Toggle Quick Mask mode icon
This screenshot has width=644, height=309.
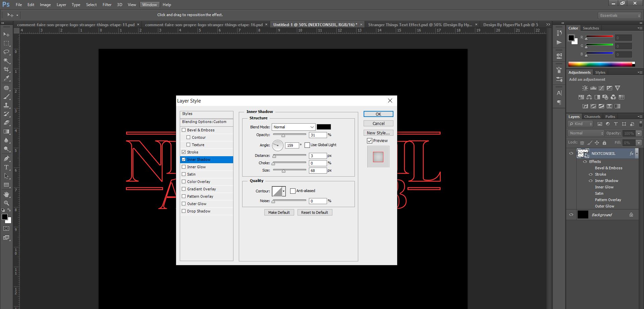point(6,229)
